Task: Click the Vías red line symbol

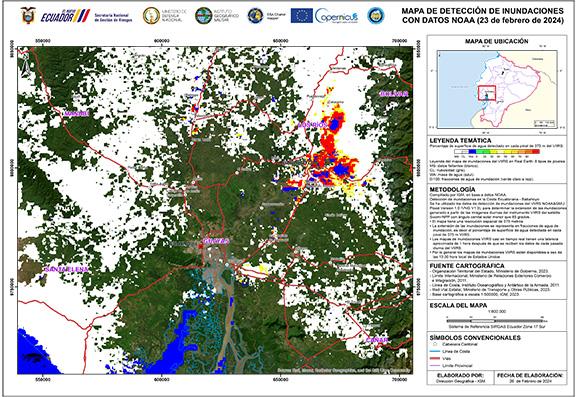Action: pyautogui.click(x=436, y=359)
